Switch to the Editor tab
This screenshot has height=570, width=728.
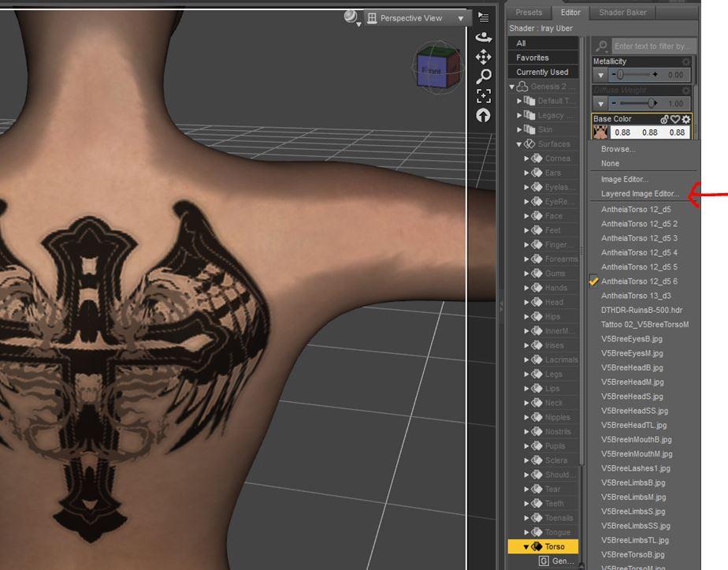570,13
